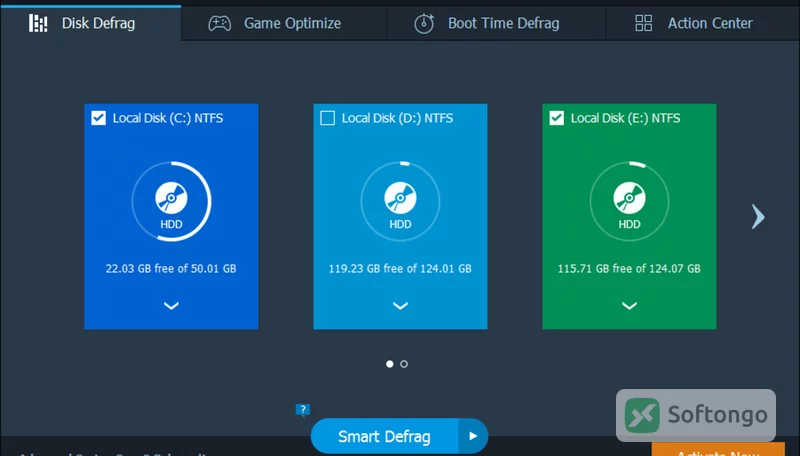
Task: Switch to the Game Optimize tab
Action: click(284, 23)
